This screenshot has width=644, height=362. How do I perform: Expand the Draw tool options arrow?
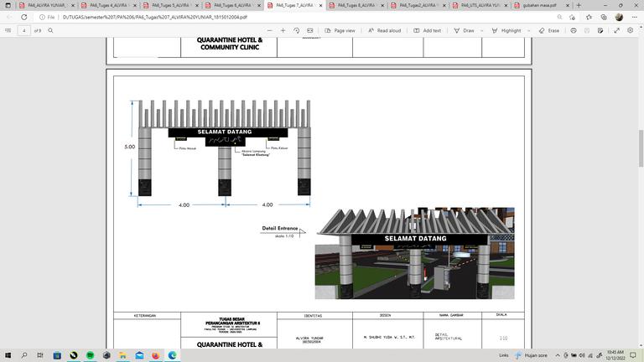[482, 30]
